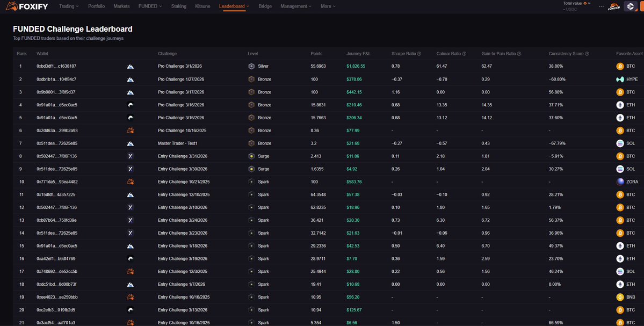The height and width of the screenshot is (326, 644).
Task: Click the '−60.80%' consistency score
Action: click(558, 79)
